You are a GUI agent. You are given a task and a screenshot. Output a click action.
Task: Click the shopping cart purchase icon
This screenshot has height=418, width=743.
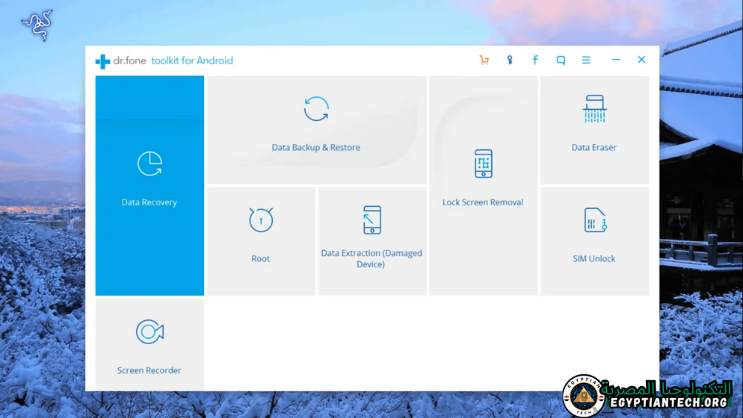(484, 60)
